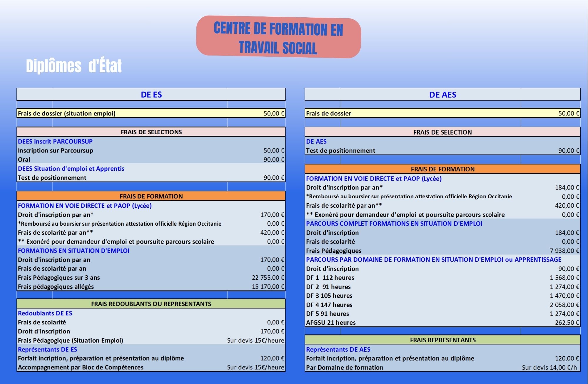This screenshot has height=384, width=588.
Task: Select the AFGSU 21 heures row
Action: coord(331,323)
